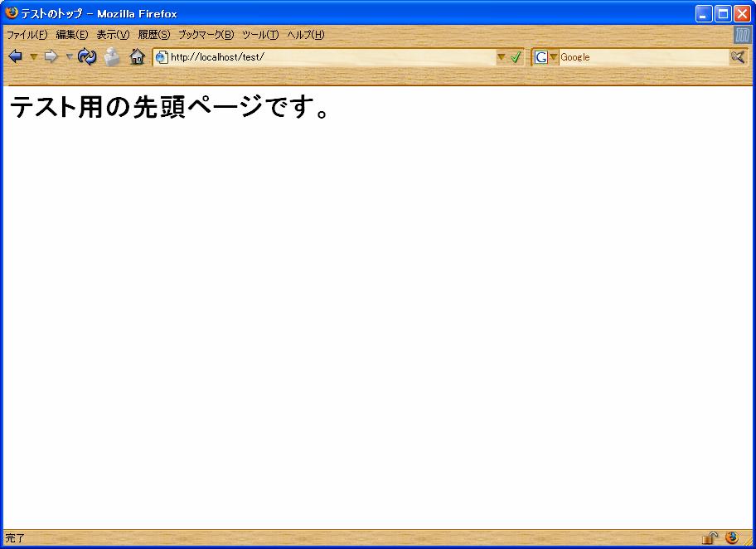This screenshot has height=549, width=756.
Task: Reload the current page
Action: click(87, 56)
